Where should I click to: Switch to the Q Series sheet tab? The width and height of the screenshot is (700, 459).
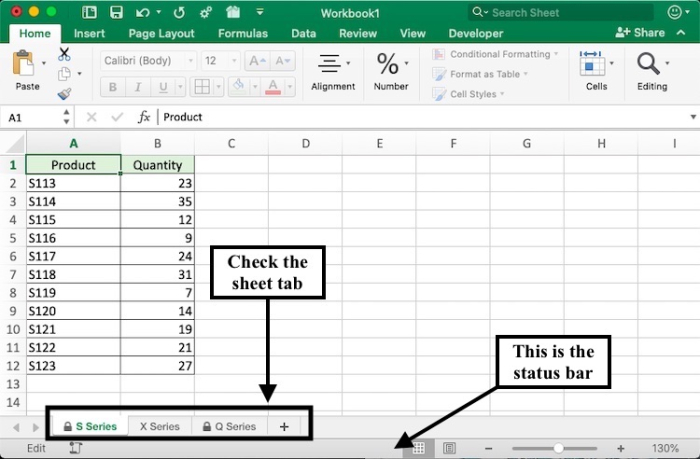pyautogui.click(x=229, y=426)
